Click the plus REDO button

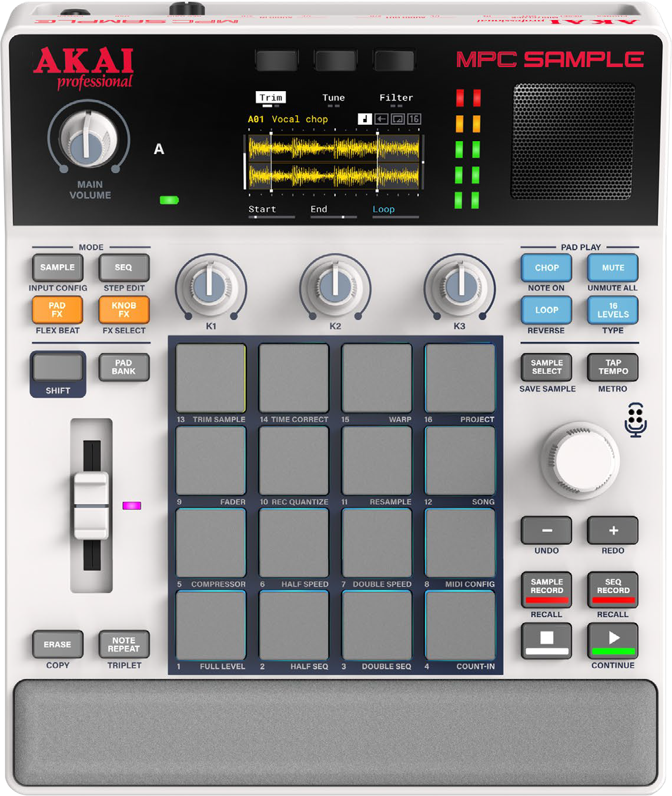tap(613, 531)
